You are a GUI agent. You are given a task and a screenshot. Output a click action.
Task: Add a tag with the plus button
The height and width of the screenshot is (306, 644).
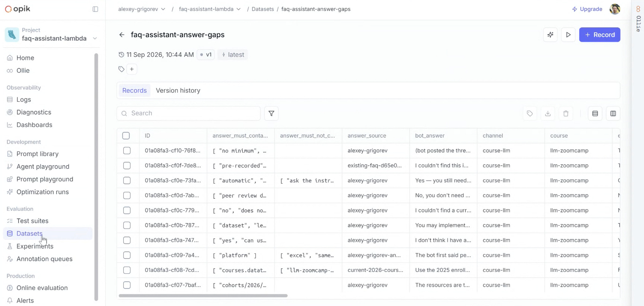[132, 69]
